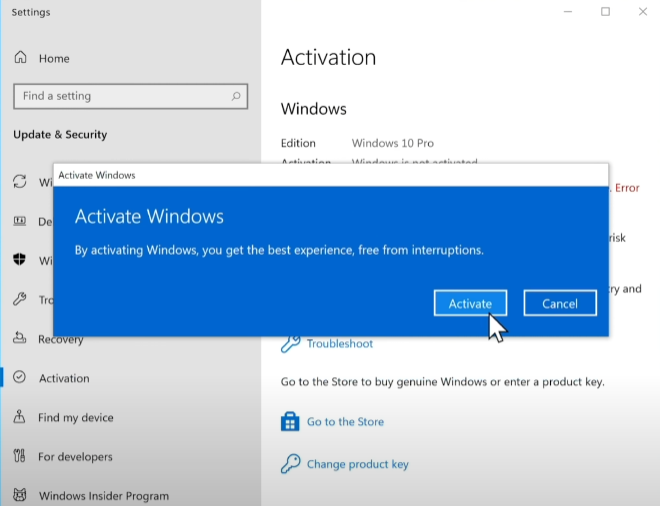This screenshot has height=506, width=660.
Task: Open Windows Insider Program page
Action: [x=104, y=496]
